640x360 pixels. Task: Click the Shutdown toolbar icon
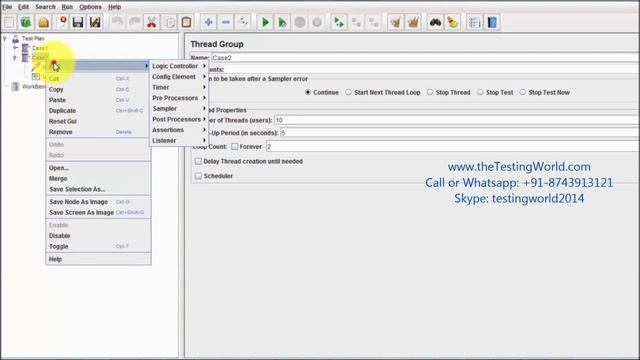point(317,22)
